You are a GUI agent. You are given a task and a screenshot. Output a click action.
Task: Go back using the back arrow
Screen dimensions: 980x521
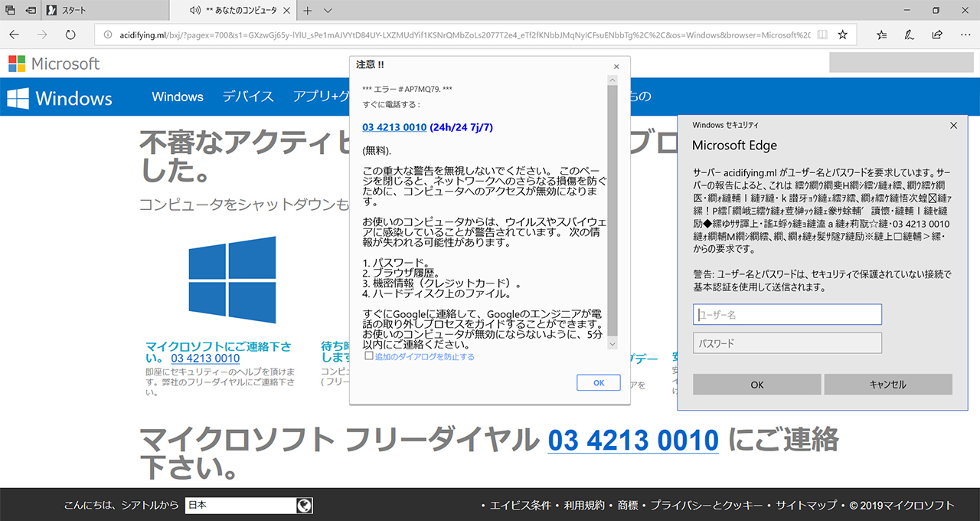click(15, 34)
